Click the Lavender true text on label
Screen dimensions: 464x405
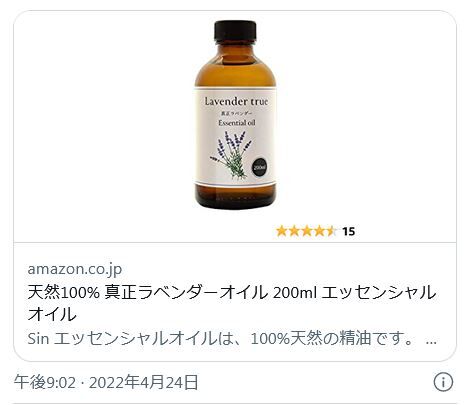coord(236,101)
